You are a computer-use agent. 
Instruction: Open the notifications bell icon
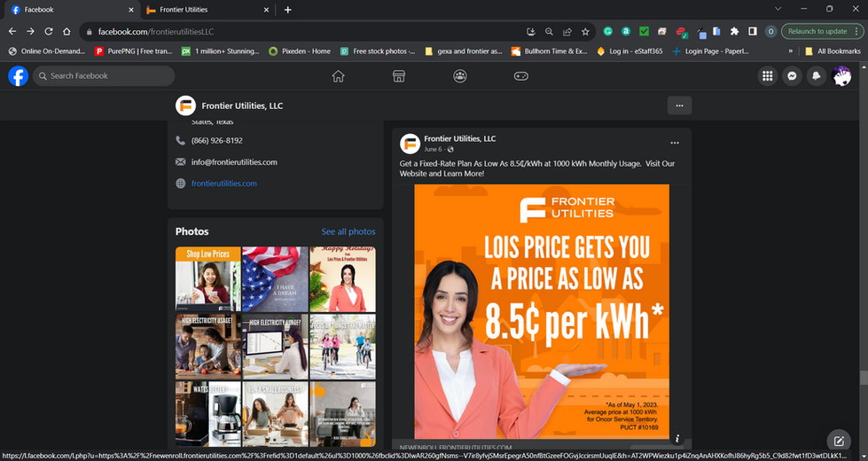coord(816,76)
